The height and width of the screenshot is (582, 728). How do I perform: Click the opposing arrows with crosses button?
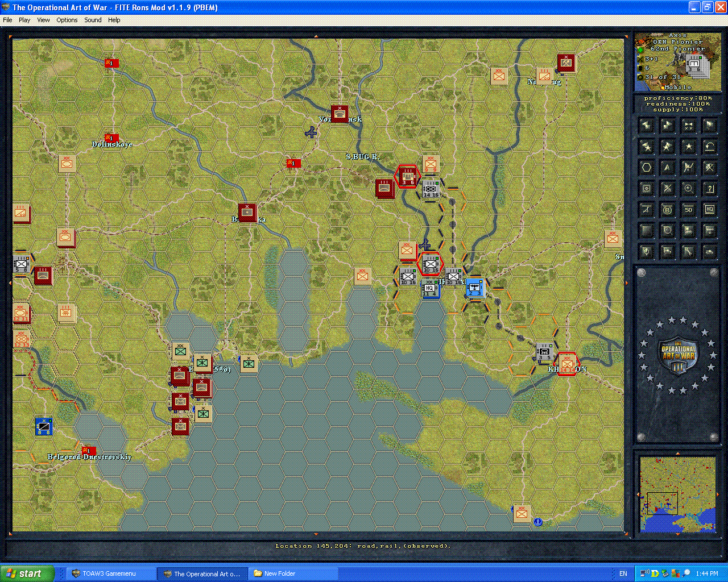(688, 126)
